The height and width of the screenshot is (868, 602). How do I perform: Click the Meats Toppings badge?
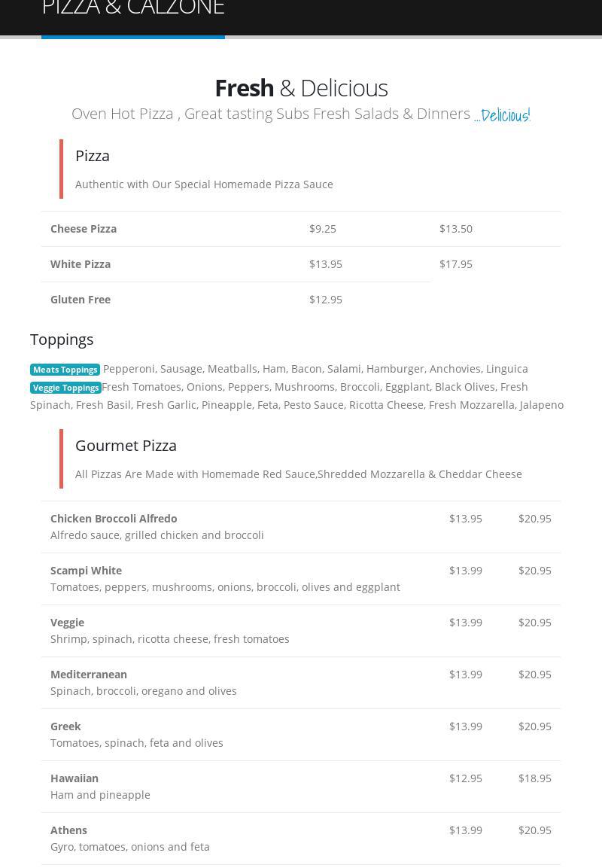pos(65,370)
